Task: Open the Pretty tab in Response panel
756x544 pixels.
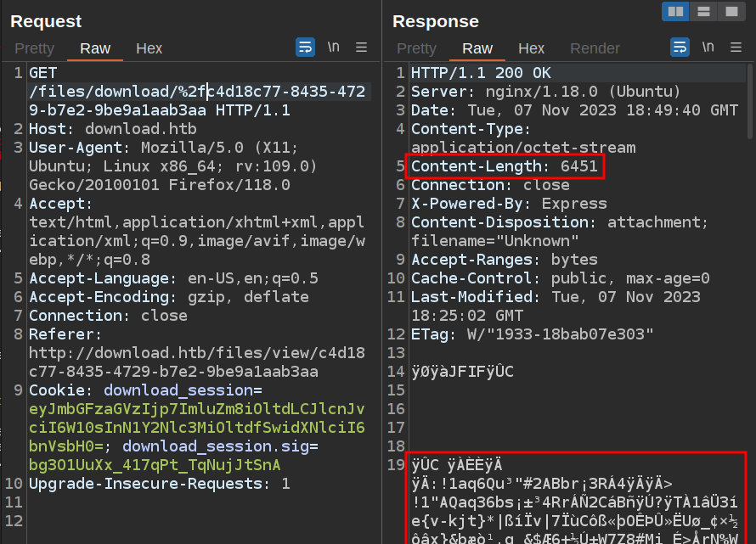Action: tap(416, 48)
